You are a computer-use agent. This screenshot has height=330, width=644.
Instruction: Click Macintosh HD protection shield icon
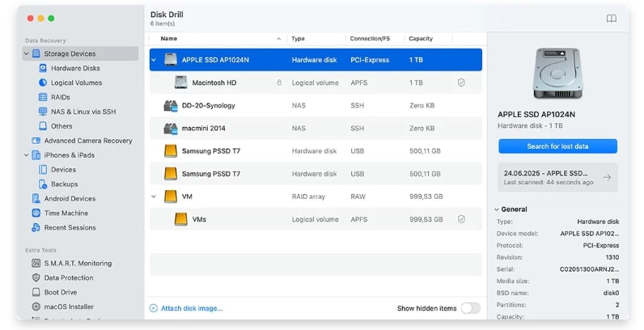[461, 82]
